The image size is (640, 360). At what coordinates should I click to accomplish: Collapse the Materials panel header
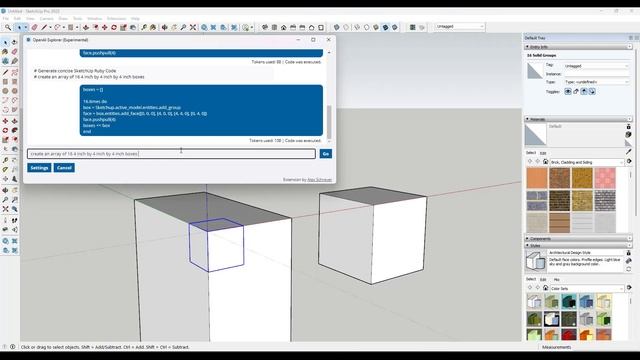tap(578, 119)
